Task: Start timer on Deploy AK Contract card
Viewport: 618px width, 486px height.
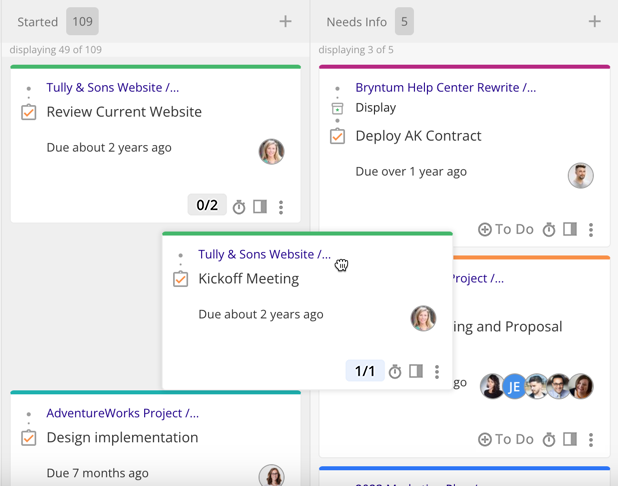Action: click(x=549, y=229)
